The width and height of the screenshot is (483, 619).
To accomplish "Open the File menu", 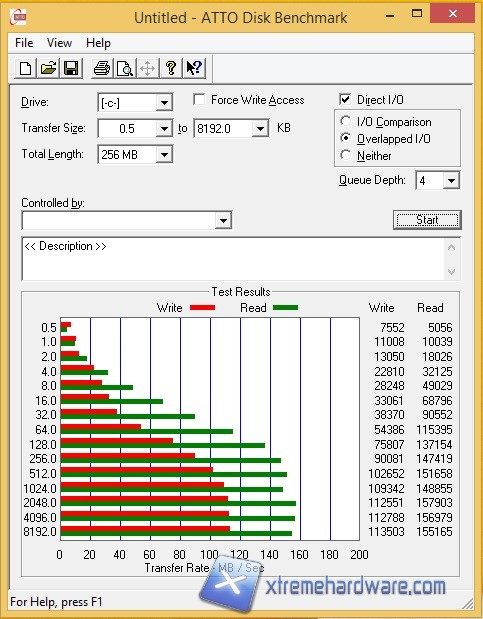I will point(24,43).
